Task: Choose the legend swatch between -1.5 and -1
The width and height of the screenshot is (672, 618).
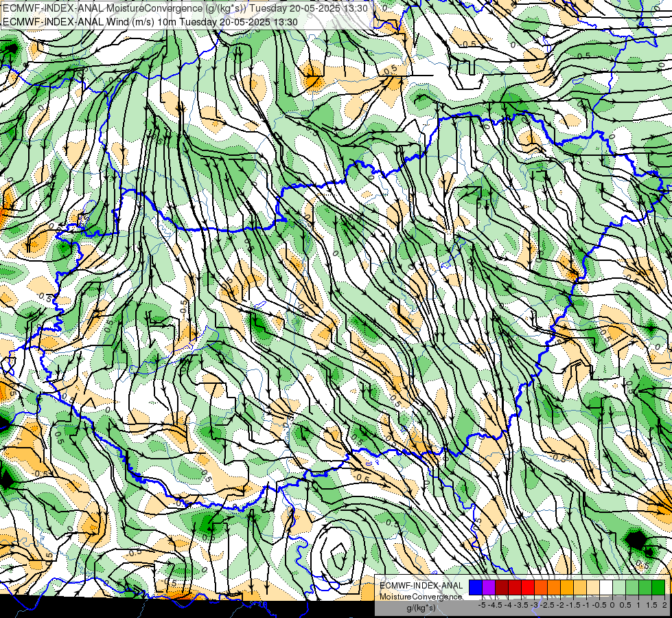Action: click(x=580, y=588)
